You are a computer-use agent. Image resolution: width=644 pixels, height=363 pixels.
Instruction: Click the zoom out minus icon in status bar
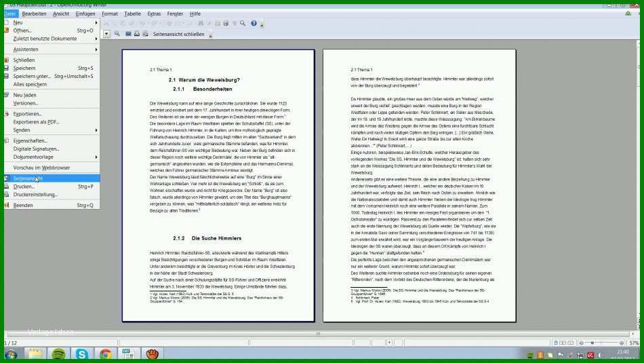point(581,343)
